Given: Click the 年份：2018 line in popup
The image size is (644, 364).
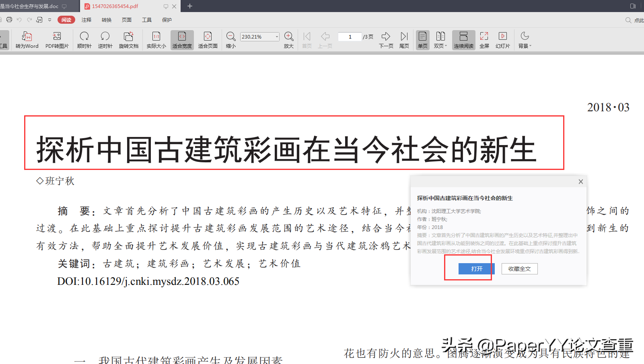Looking at the screenshot, I should pos(430,227).
